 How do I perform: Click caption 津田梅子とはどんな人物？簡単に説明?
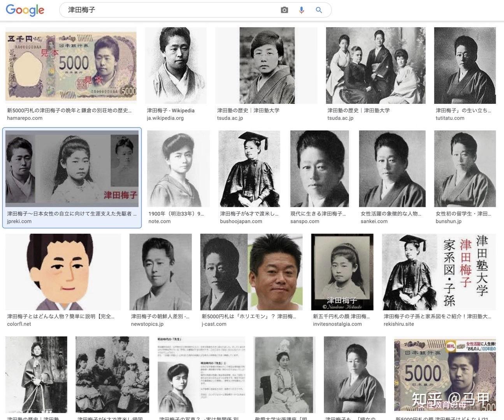point(61,317)
